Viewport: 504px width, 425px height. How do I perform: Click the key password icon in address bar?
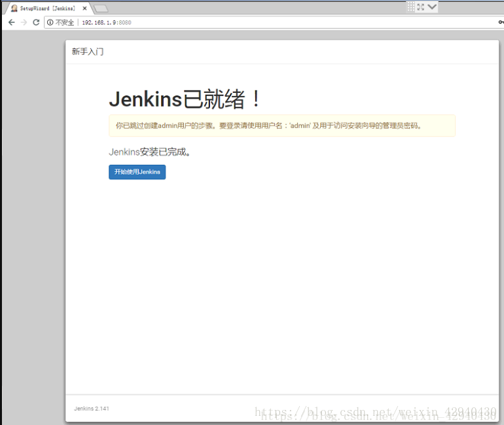[x=501, y=22]
